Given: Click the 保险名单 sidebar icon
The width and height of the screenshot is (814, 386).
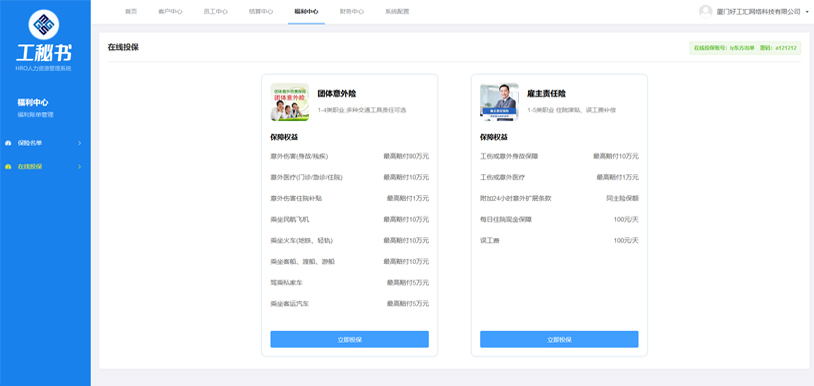Looking at the screenshot, I should coord(8,143).
